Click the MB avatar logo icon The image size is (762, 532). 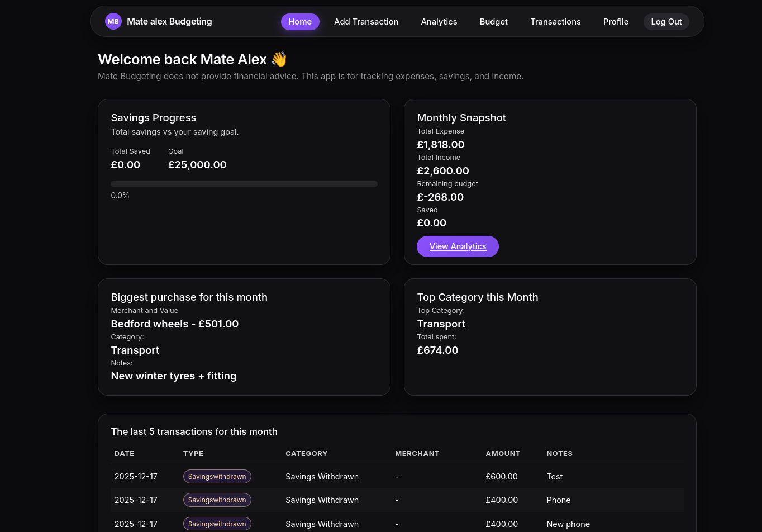pyautogui.click(x=113, y=21)
